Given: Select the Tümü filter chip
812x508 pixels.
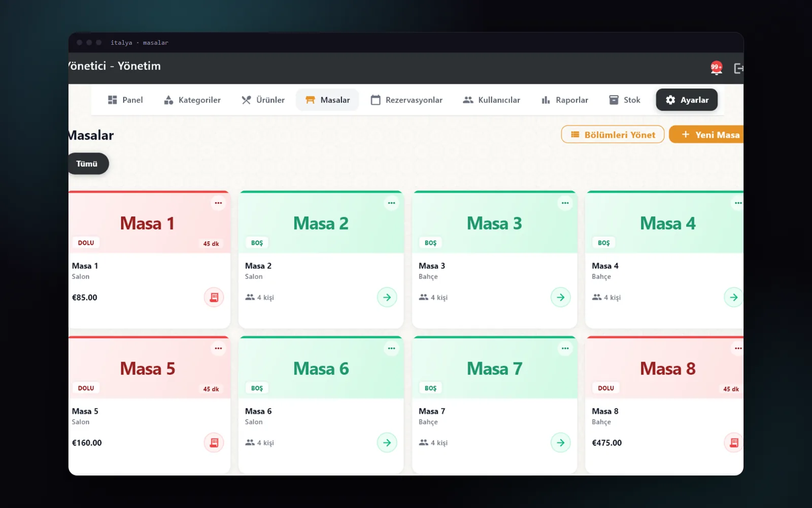Looking at the screenshot, I should click(x=88, y=164).
